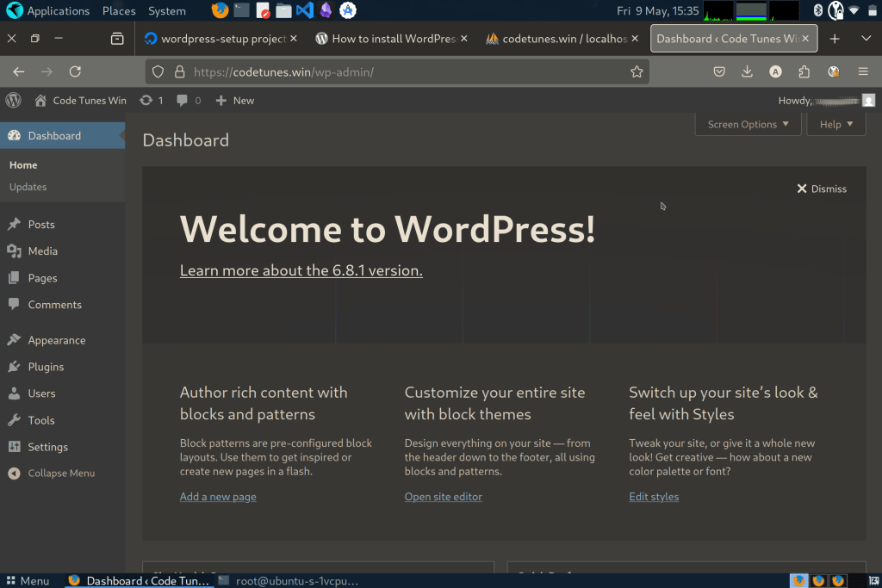This screenshot has height=588, width=882.
Task: Open the Firefox extensions puzzle icon
Action: coord(804,71)
